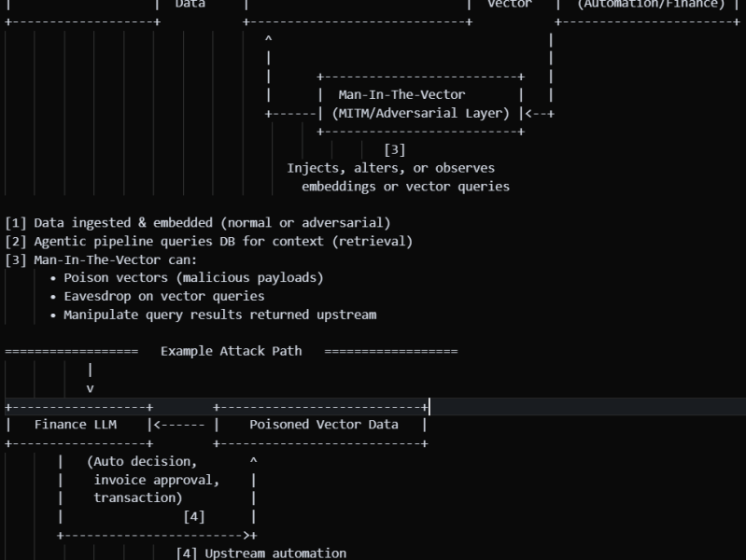The image size is (746, 560).
Task: Click '[2] Agentic pipeline queries DB' line
Action: (209, 241)
